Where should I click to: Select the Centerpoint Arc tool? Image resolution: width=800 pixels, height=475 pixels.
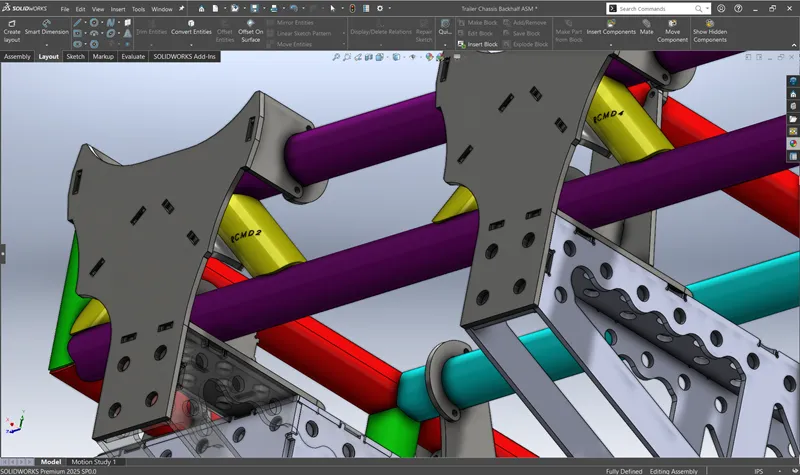[94, 33]
